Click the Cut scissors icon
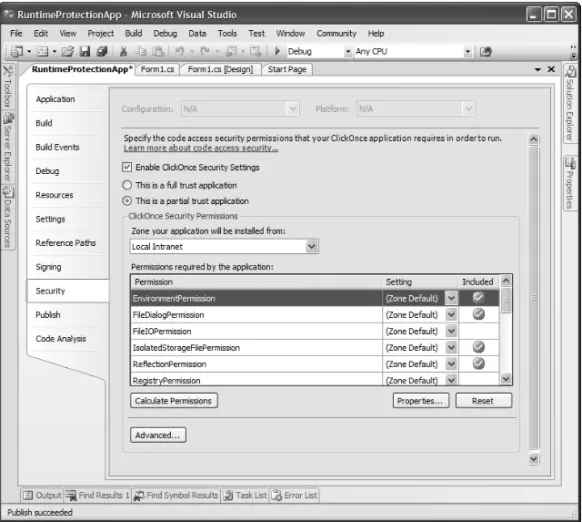This screenshot has width=582, height=522. (x=123, y=51)
